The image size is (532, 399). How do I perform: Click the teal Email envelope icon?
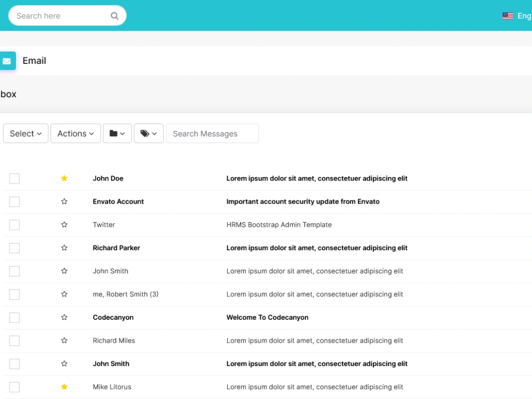tap(7, 61)
